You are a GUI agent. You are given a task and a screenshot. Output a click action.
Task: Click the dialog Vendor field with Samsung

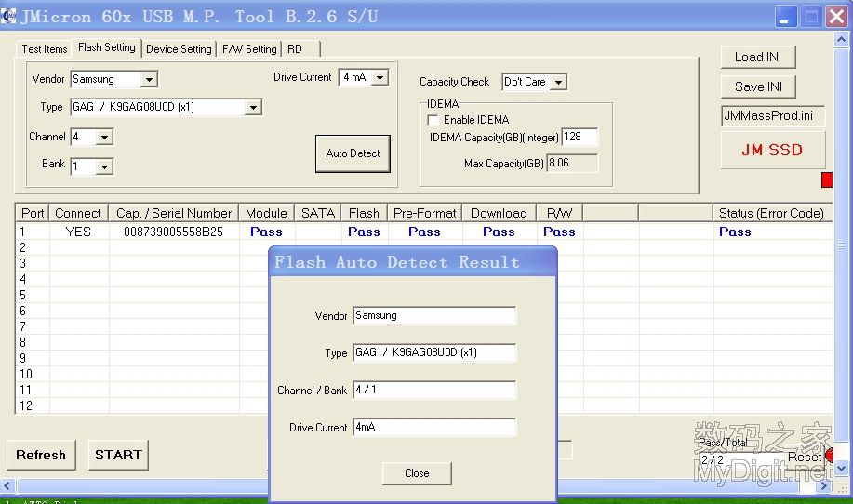point(434,315)
